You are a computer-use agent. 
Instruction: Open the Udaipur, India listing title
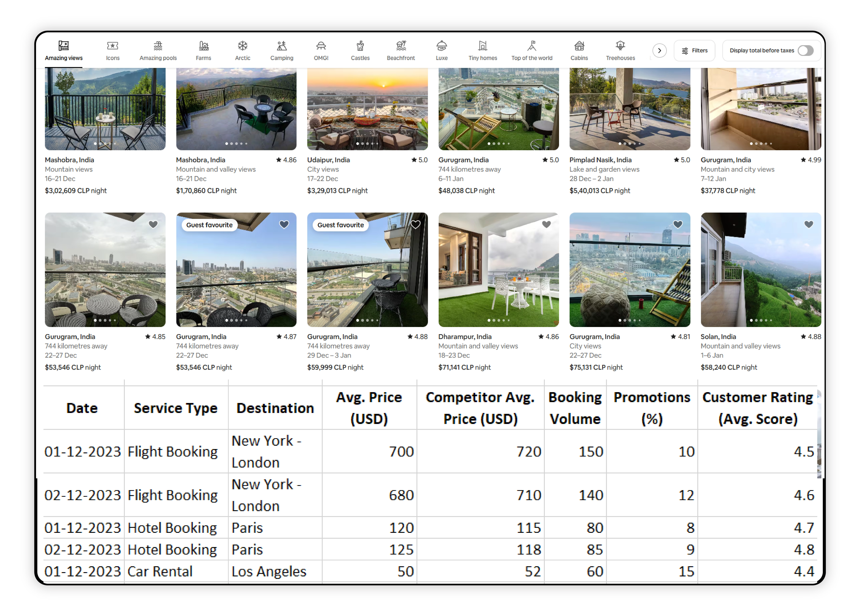(x=329, y=160)
